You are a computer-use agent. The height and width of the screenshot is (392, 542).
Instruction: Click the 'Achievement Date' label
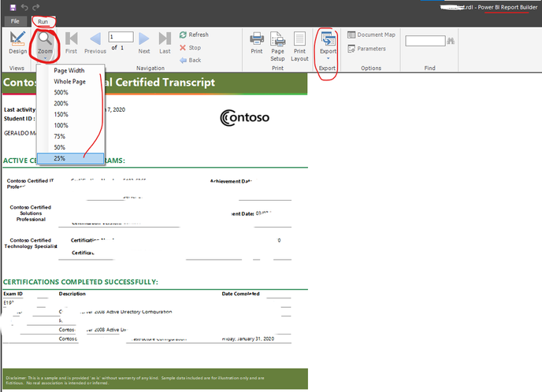pos(232,181)
